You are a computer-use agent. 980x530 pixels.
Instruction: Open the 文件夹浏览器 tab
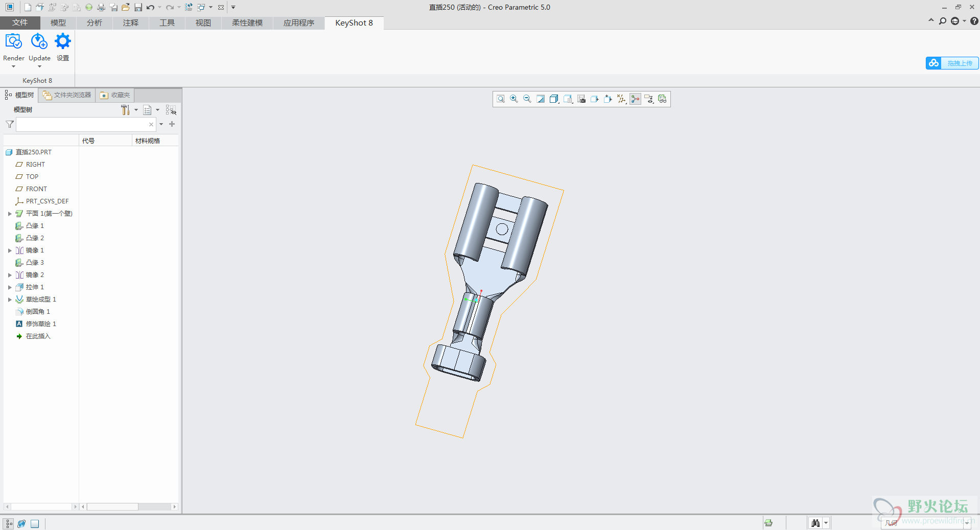(67, 95)
